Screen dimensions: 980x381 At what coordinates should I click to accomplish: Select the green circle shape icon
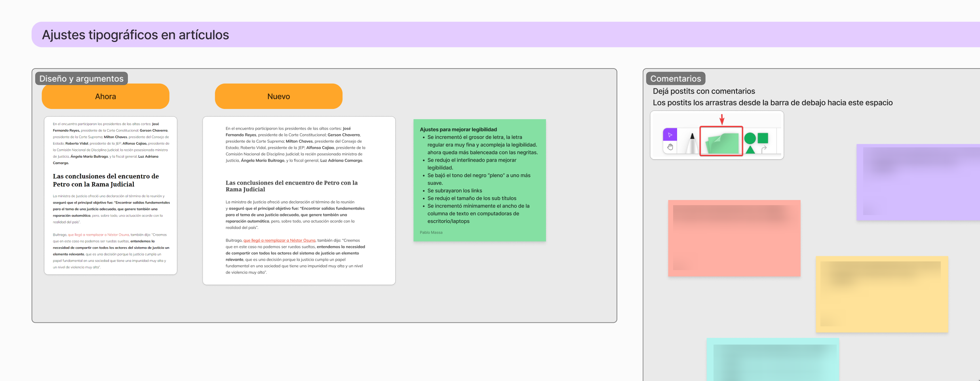pos(750,138)
